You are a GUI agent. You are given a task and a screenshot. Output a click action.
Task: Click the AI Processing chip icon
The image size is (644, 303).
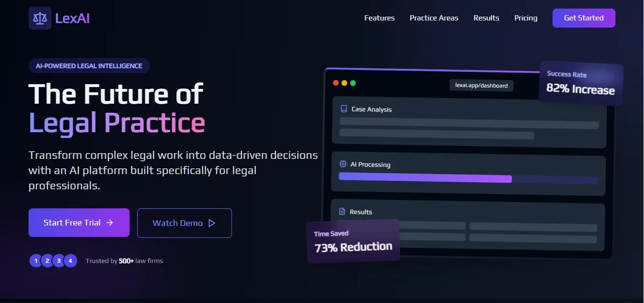pyautogui.click(x=342, y=164)
